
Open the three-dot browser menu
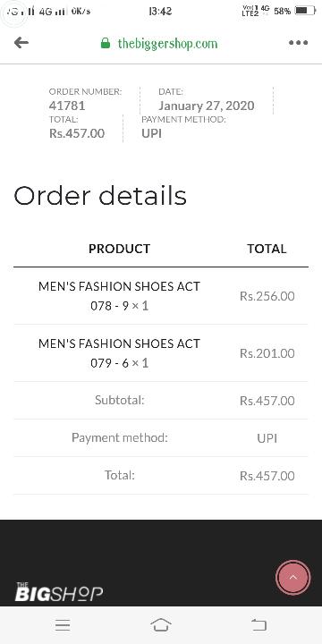(x=298, y=43)
